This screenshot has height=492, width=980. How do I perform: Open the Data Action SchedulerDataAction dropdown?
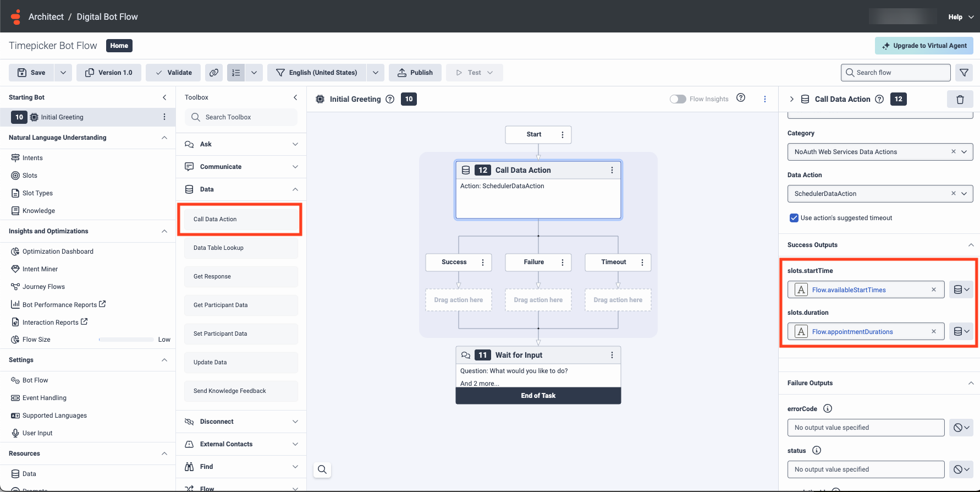point(964,194)
